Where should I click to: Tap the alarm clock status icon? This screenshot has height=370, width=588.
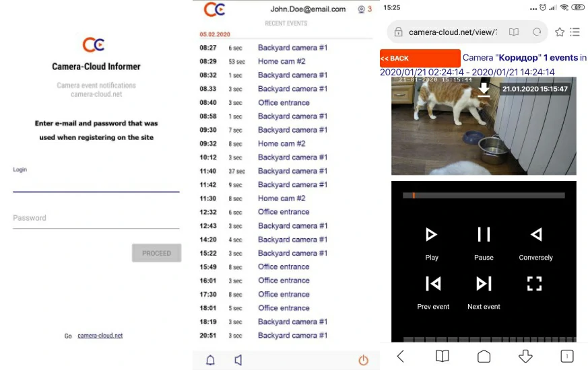(x=543, y=7)
